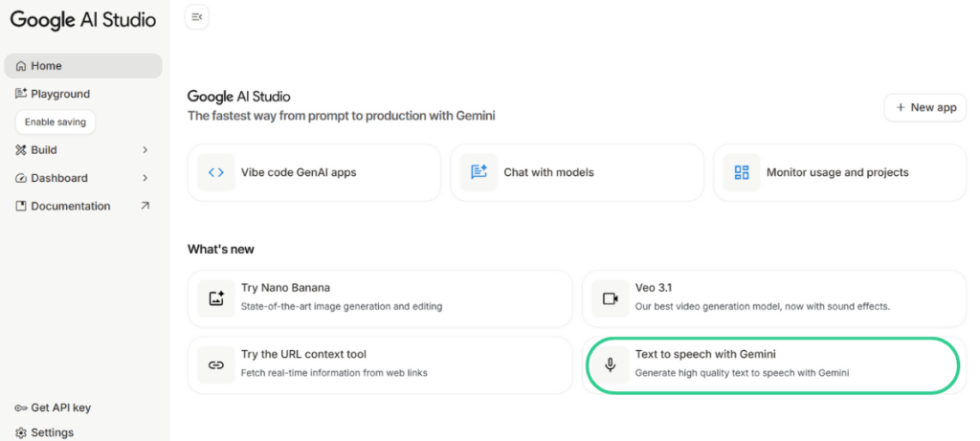Click the Chat with models chat icon
980x441 pixels.
[x=479, y=172]
